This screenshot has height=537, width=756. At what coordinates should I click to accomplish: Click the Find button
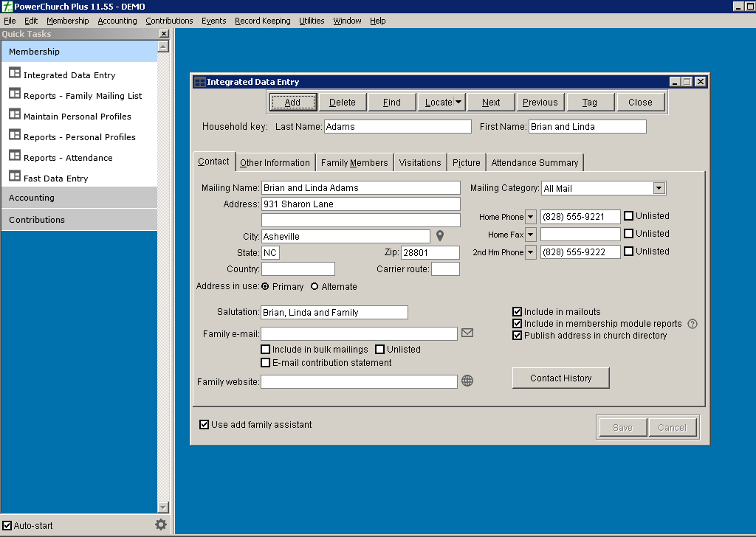click(391, 102)
